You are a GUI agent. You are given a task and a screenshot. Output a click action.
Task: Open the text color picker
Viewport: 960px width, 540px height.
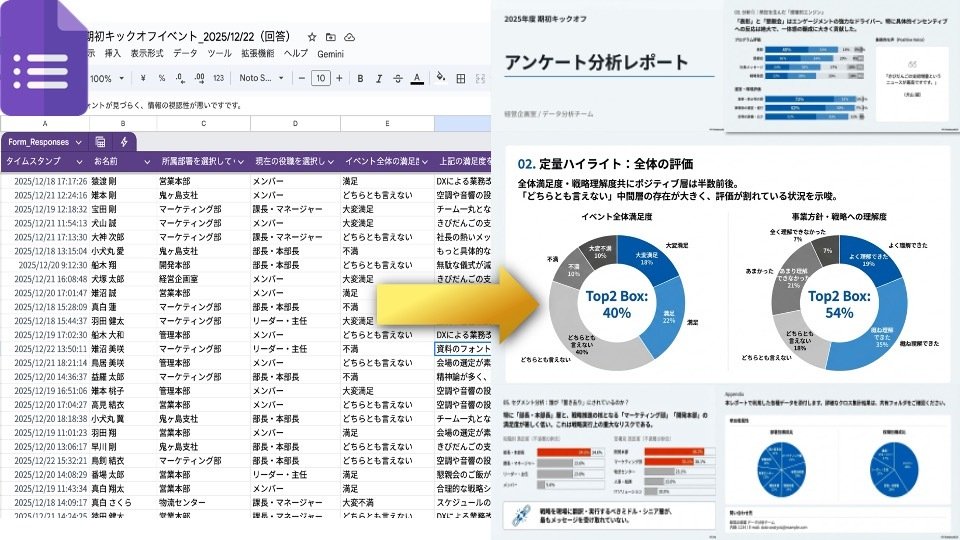pyautogui.click(x=417, y=78)
